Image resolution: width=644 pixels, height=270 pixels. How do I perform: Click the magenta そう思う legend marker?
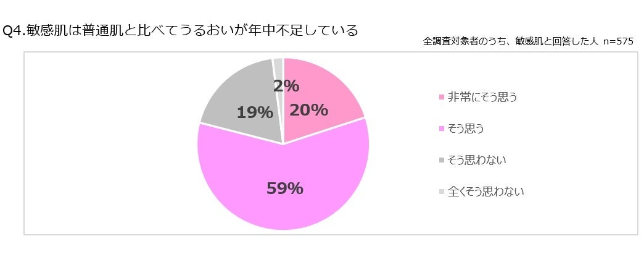click(441, 129)
